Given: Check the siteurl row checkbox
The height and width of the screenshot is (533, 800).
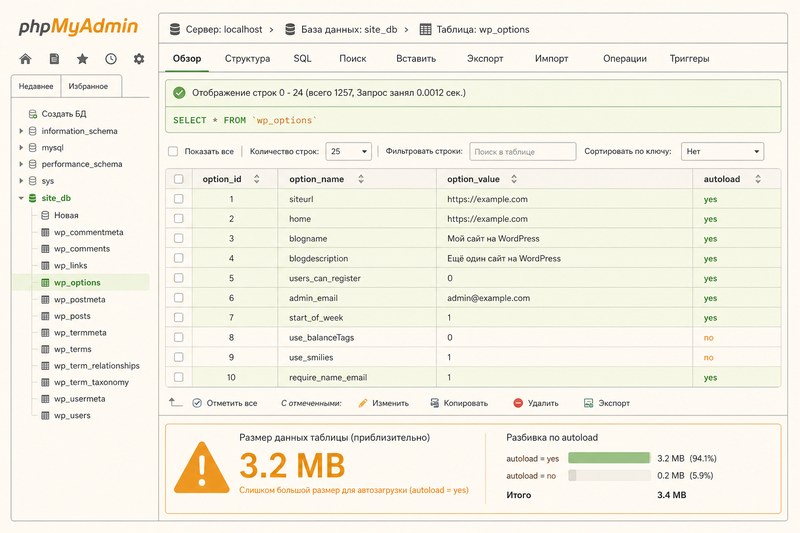Looking at the screenshot, I should tap(179, 199).
